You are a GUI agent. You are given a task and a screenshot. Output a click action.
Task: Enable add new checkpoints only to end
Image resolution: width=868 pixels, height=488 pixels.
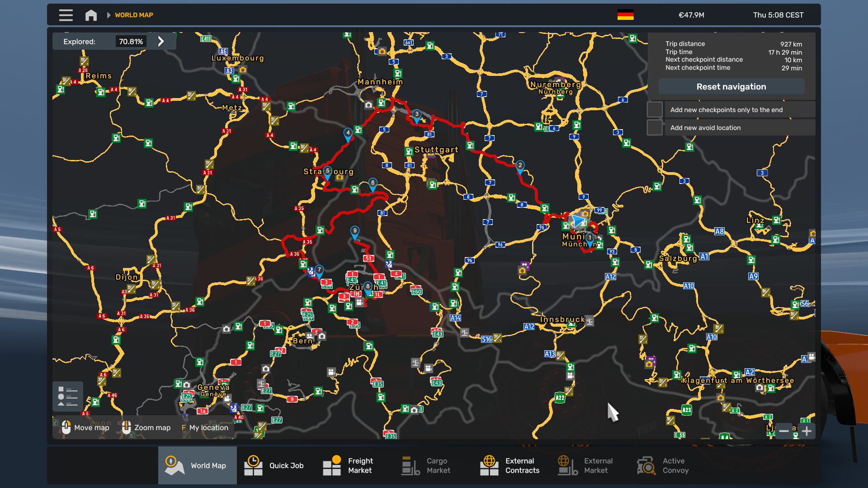coord(655,110)
